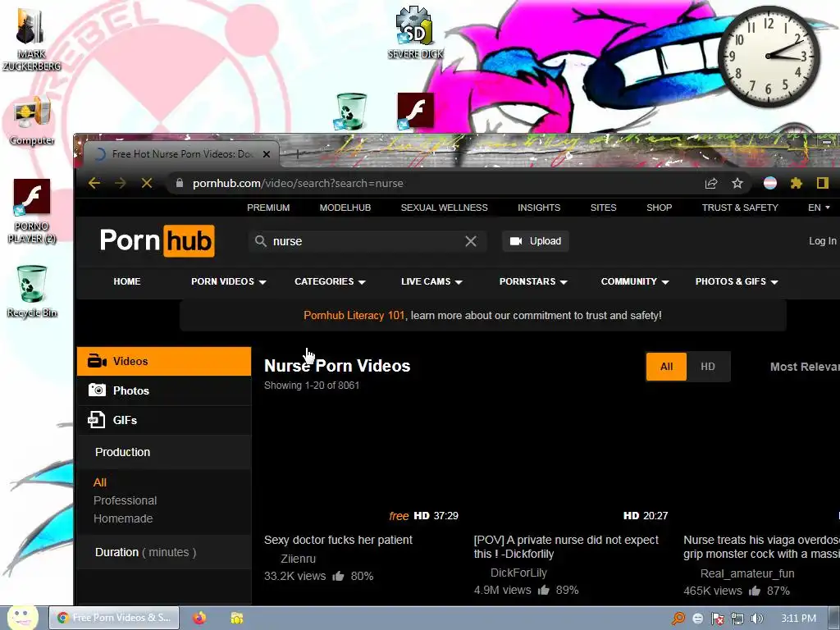This screenshot has width=840, height=630.
Task: Expand the PORNSTARS nav dropdown
Action: coord(533,281)
